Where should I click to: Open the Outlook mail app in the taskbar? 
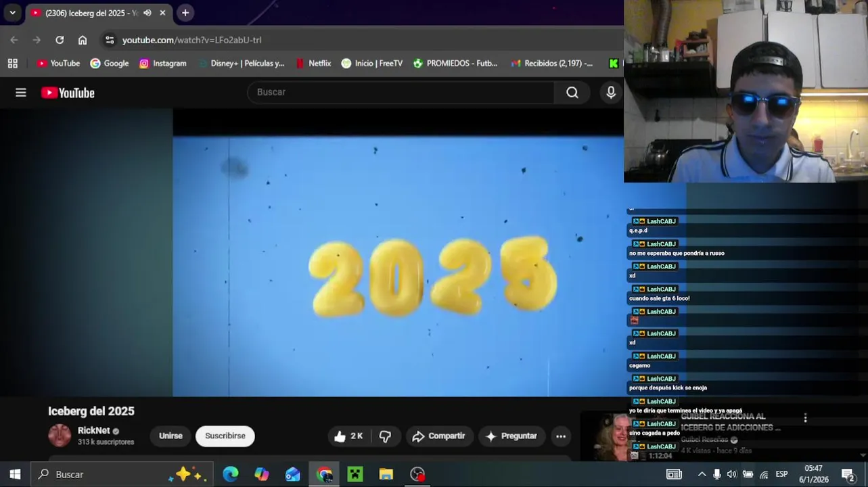coord(293,474)
